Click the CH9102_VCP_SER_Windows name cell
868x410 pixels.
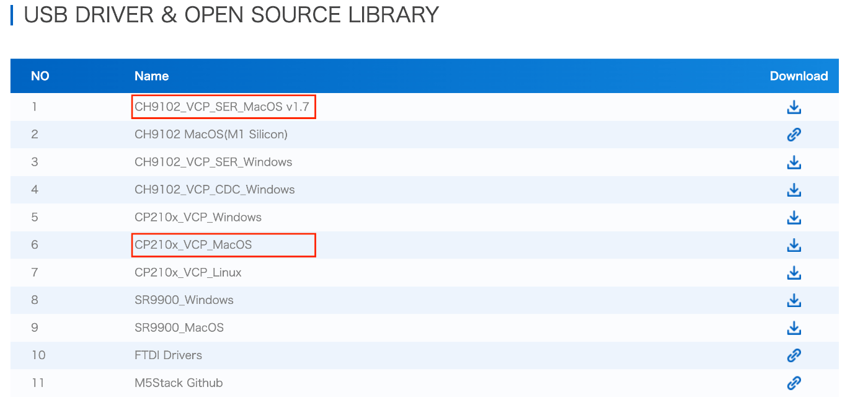pos(213,162)
